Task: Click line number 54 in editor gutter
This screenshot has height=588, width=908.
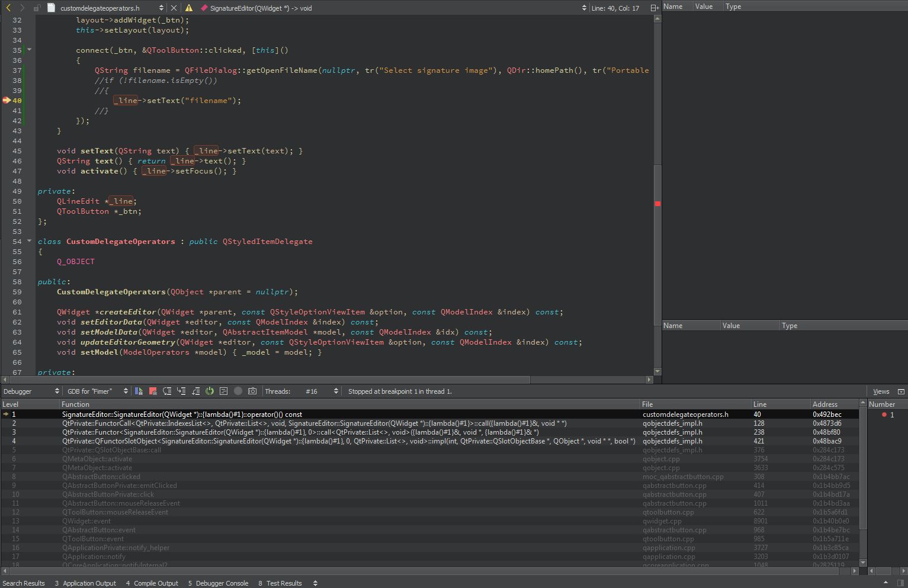Action: [17, 241]
